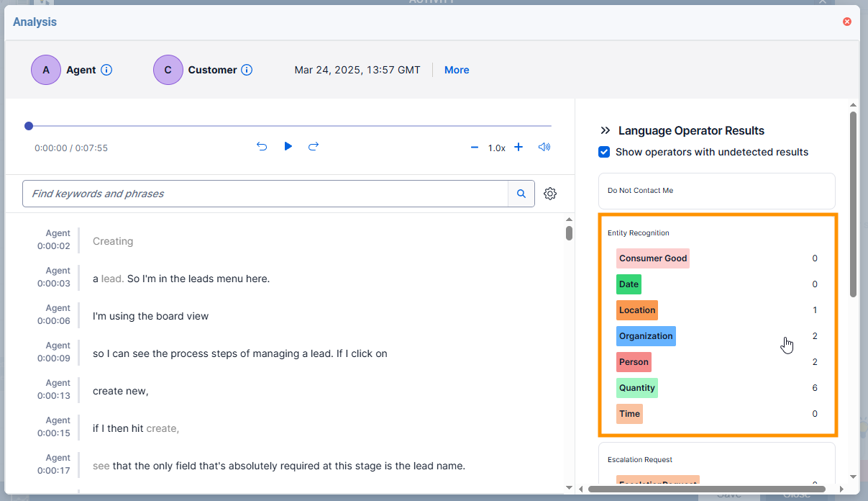This screenshot has width=868, height=501.
Task: View Agent info via its info icon
Action: click(106, 70)
